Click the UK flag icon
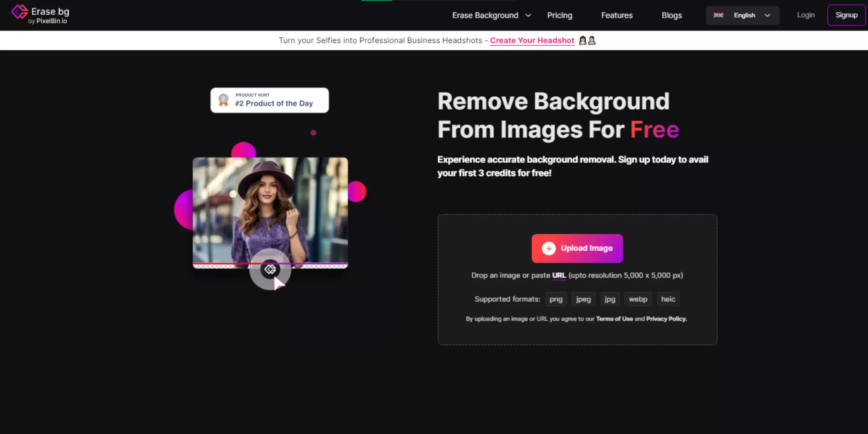Image resolution: width=868 pixels, height=434 pixels. click(718, 15)
